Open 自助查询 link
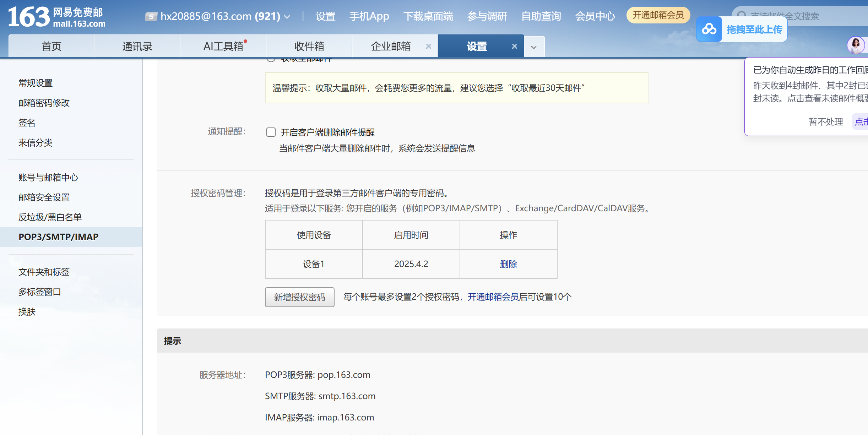 (541, 16)
